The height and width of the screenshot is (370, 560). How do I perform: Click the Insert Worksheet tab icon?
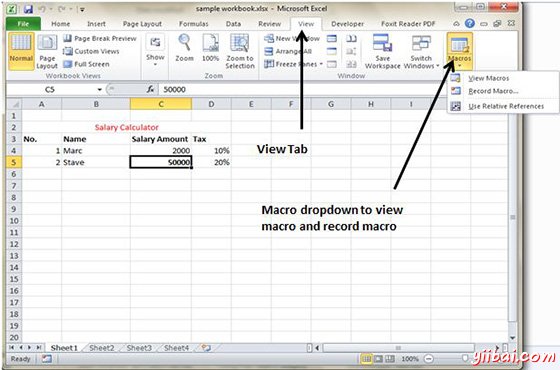(x=206, y=348)
